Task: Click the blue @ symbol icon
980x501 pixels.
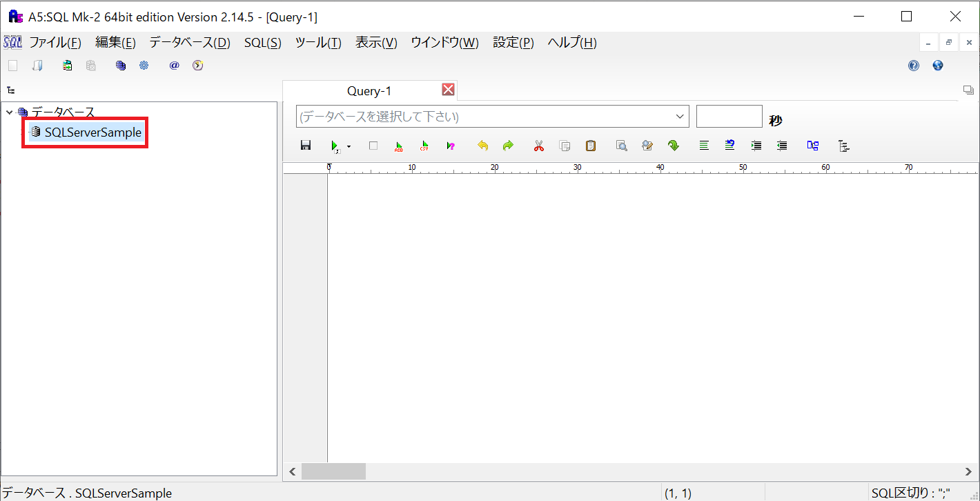Action: (x=174, y=66)
